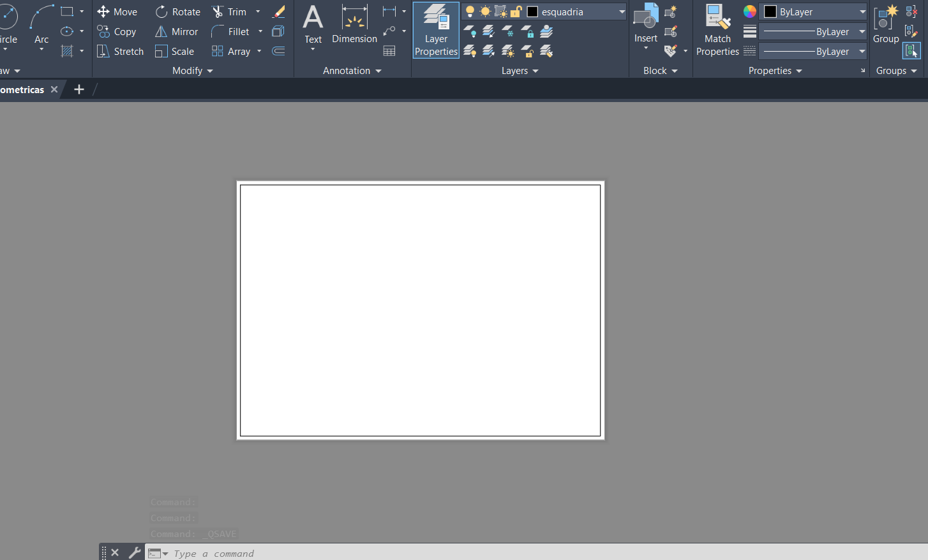Insert a table using Table icon
The height and width of the screenshot is (560, 928).
tap(389, 51)
